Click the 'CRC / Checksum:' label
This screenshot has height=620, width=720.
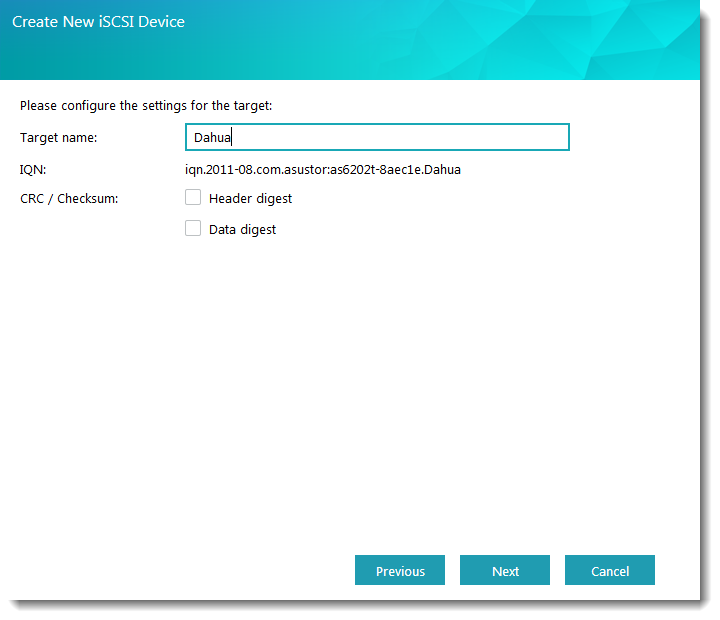coord(69,199)
